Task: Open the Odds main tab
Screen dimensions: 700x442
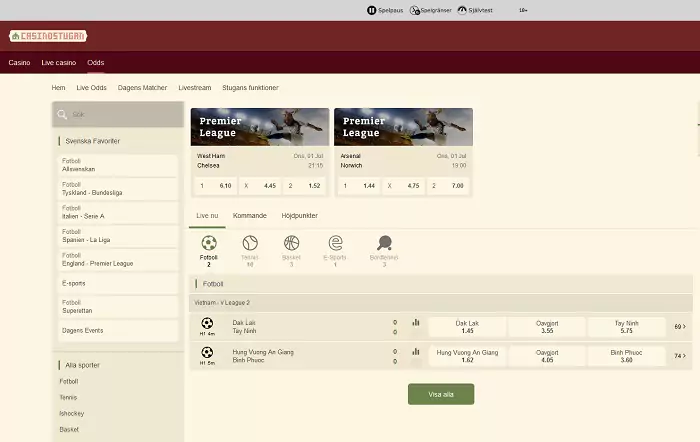Action: tap(96, 63)
